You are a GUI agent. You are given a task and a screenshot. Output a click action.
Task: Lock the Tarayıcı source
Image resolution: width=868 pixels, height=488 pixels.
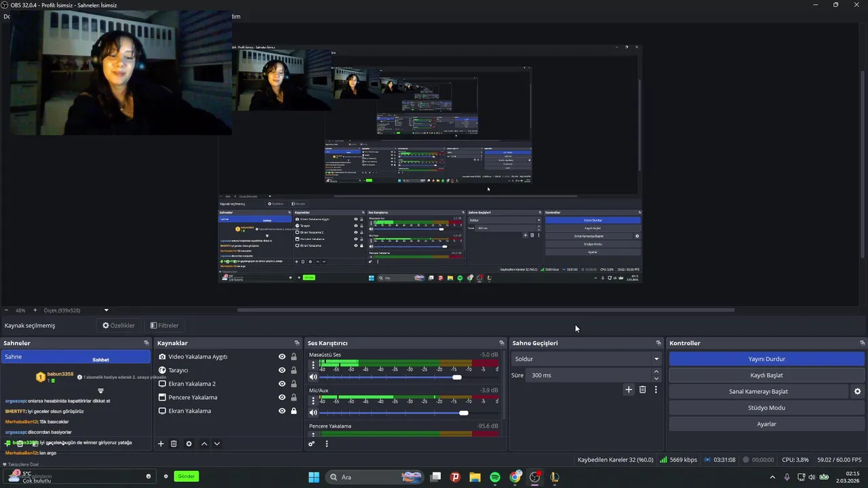(x=294, y=370)
